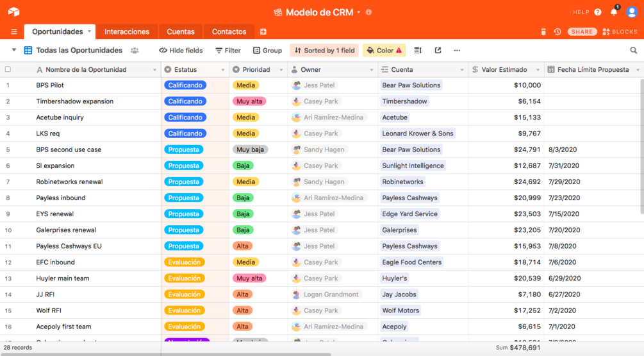644x356 pixels.
Task: Click the SHARE button
Action: pos(582,31)
